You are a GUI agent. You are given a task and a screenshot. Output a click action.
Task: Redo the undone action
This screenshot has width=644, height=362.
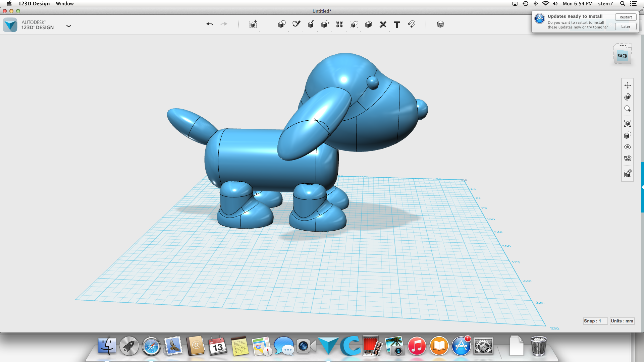click(x=224, y=24)
